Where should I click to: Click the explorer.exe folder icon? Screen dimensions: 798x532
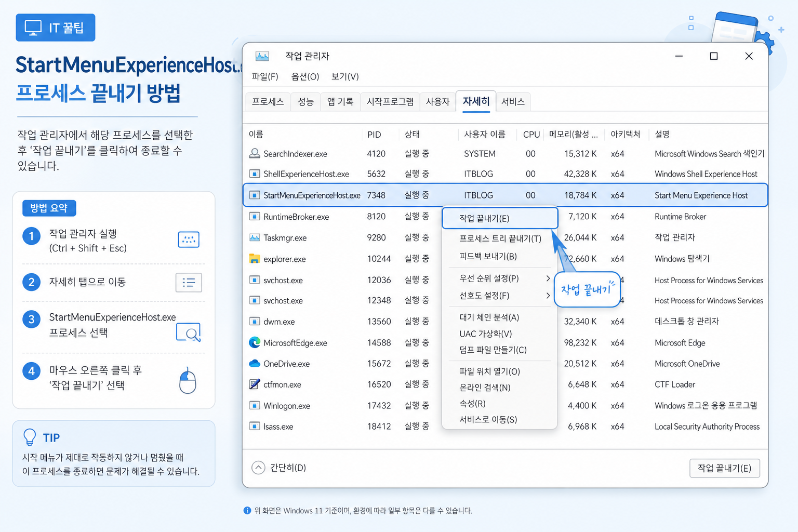(255, 259)
